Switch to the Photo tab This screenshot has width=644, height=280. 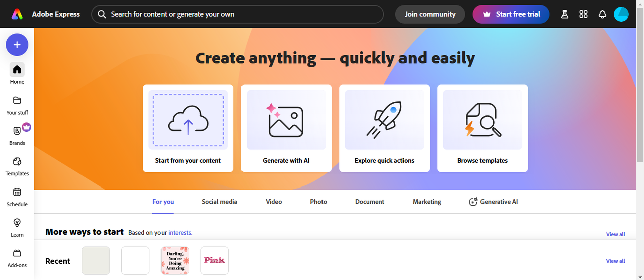click(x=318, y=202)
